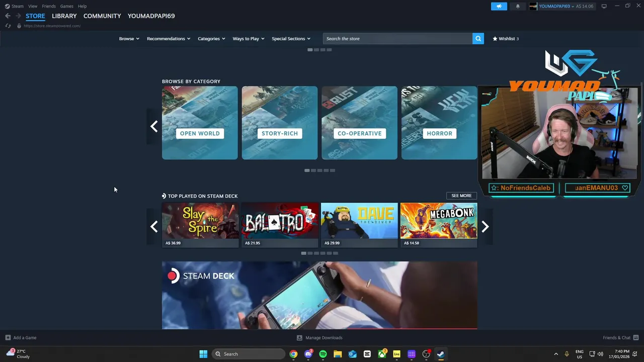
Task: Click the weather widget showing 27°C Cloudy
Action: click(x=18, y=354)
